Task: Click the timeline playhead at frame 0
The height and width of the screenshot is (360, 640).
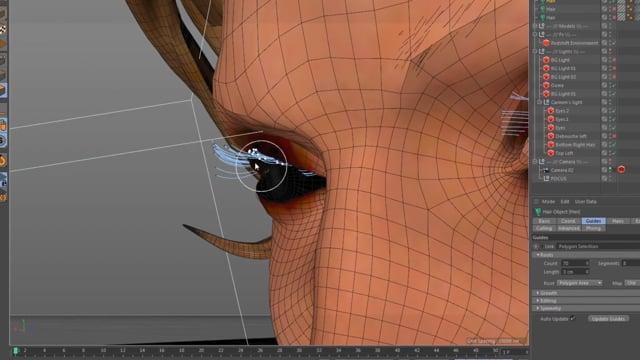Action: [x=16, y=351]
